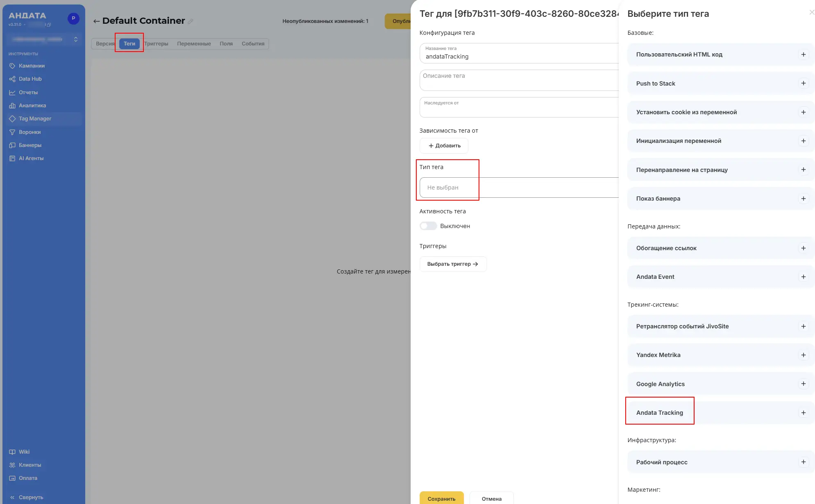Go back with the left arrow
Viewport: 815px width, 504px height.
96,21
